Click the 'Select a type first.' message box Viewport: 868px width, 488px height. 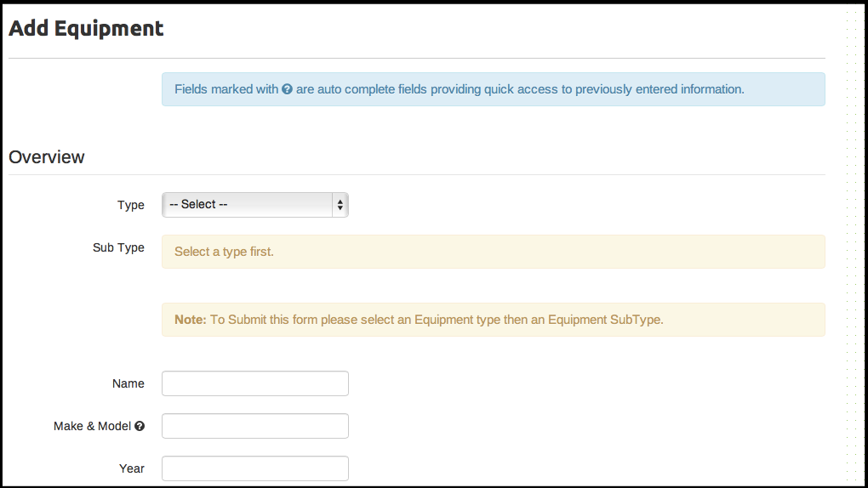point(493,252)
